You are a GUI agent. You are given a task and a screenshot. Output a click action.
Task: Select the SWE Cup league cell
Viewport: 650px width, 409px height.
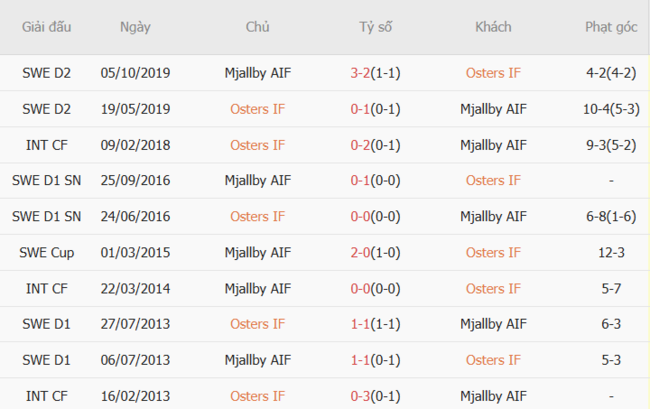47,252
